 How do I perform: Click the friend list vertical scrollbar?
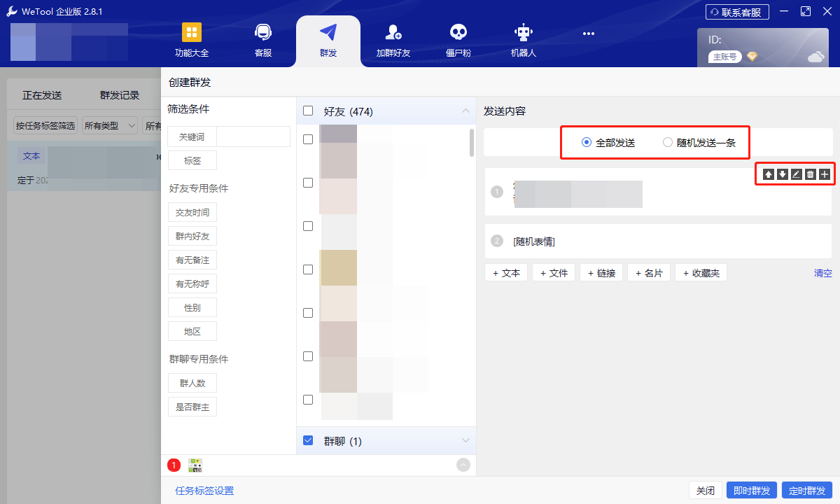pyautogui.click(x=472, y=142)
